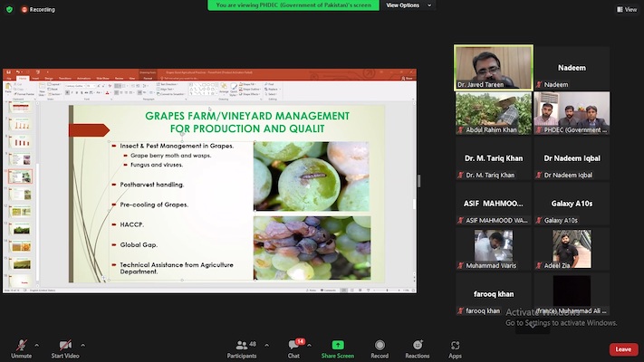Screen dimensions: 644x362
Task: Expand audio options arrow beside Unmute
Action: 37,345
